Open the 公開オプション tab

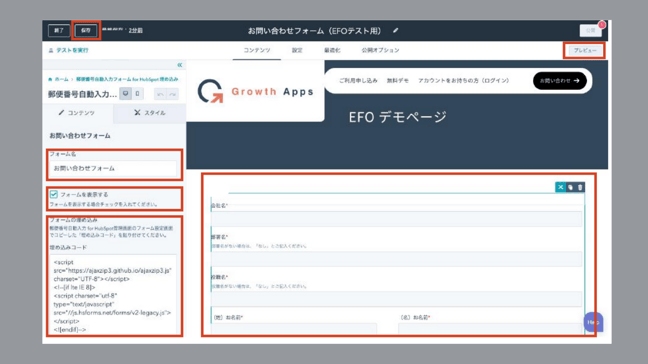(x=380, y=50)
